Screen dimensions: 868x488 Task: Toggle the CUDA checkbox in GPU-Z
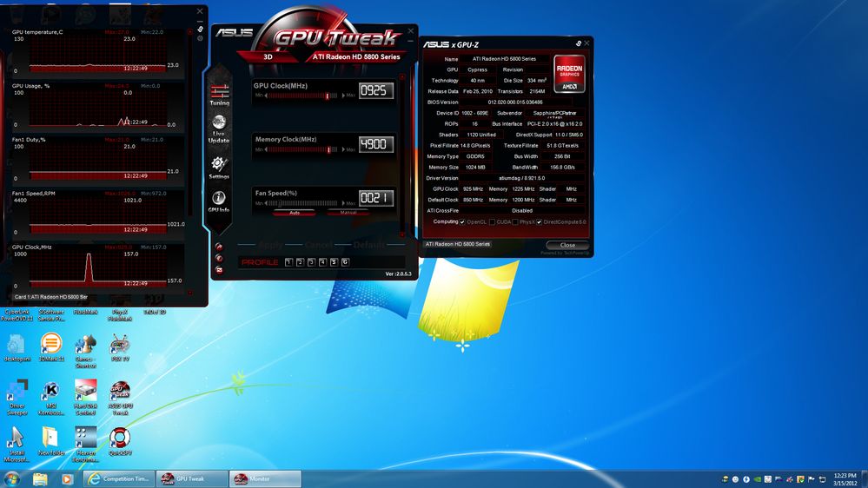click(x=492, y=222)
